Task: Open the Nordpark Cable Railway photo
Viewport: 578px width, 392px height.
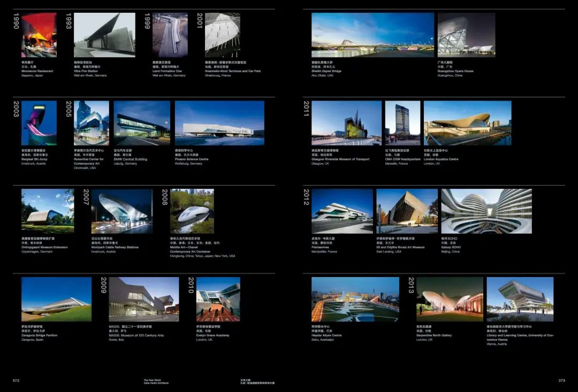Action: (122, 211)
